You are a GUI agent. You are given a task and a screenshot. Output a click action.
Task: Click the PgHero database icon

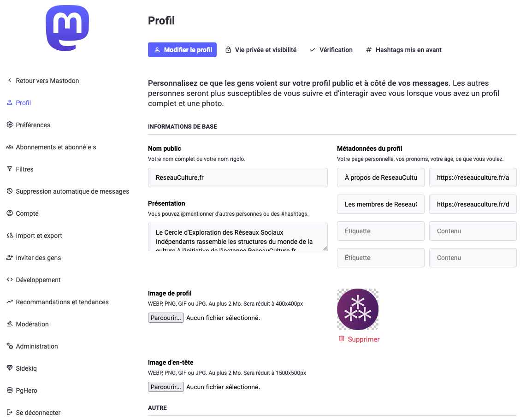point(10,390)
